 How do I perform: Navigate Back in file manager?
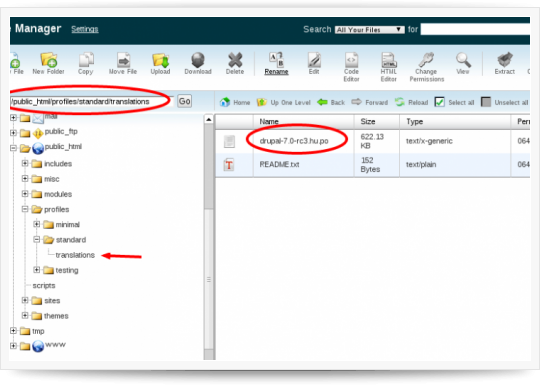point(331,102)
